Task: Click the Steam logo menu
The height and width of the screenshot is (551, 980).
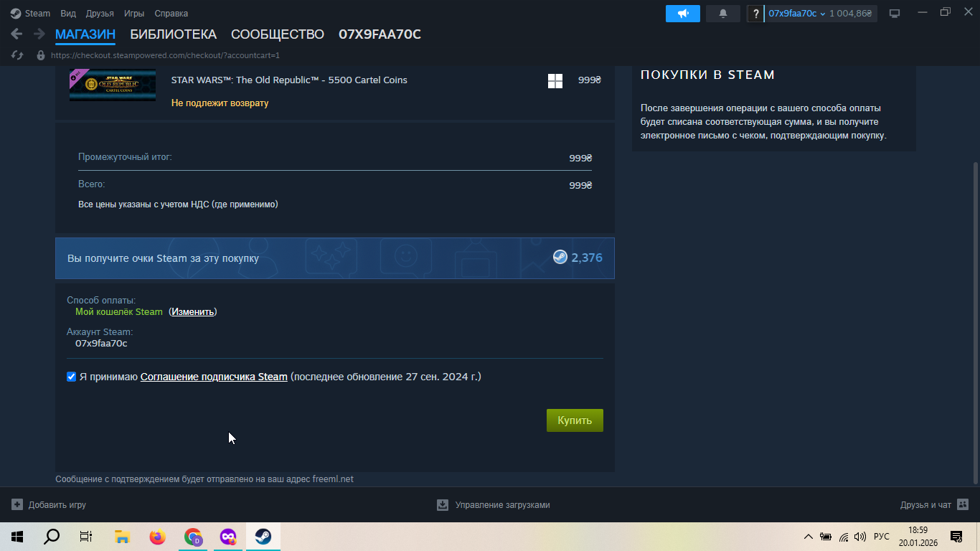Action: coord(30,13)
